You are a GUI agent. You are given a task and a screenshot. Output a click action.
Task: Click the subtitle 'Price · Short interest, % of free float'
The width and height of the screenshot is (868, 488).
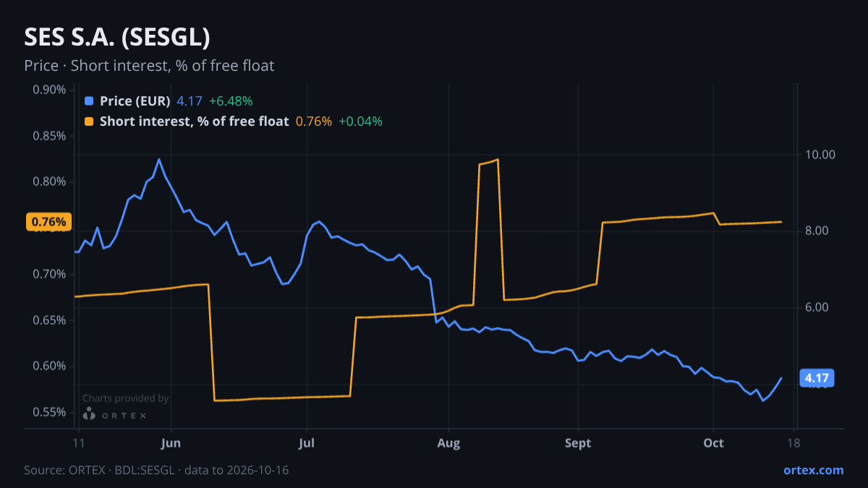click(x=149, y=66)
